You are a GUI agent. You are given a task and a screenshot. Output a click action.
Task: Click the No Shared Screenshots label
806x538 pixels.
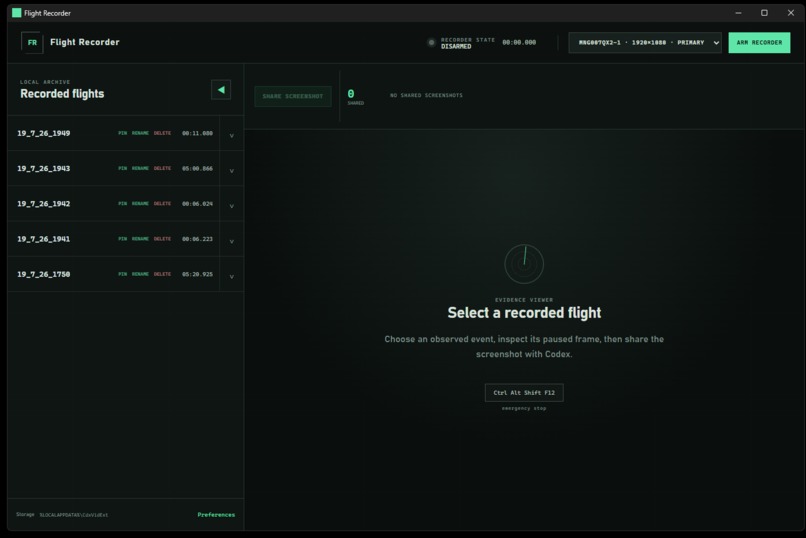pyautogui.click(x=426, y=95)
